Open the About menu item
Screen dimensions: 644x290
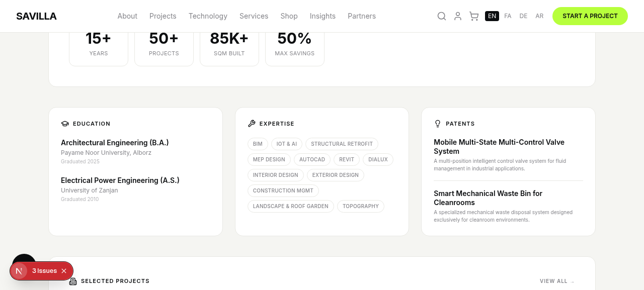click(x=127, y=16)
